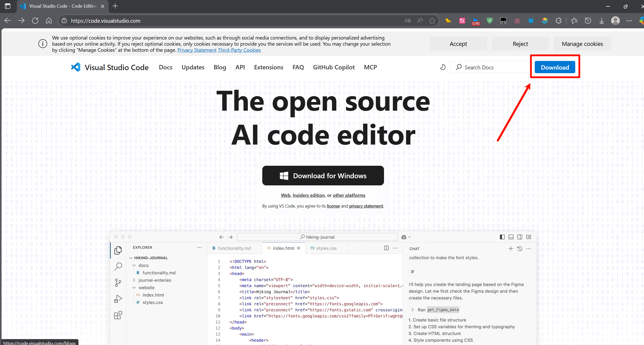Open the browser Extensions puzzle icon
This screenshot has height=345, width=644.
pos(558,21)
